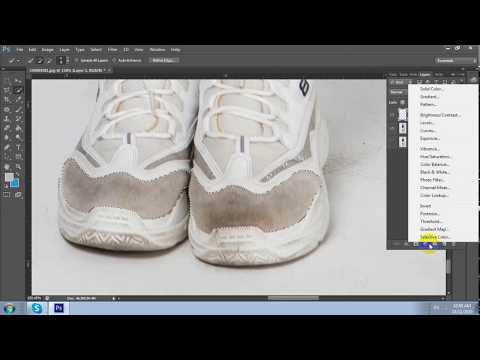Open the Type menu

(80, 50)
